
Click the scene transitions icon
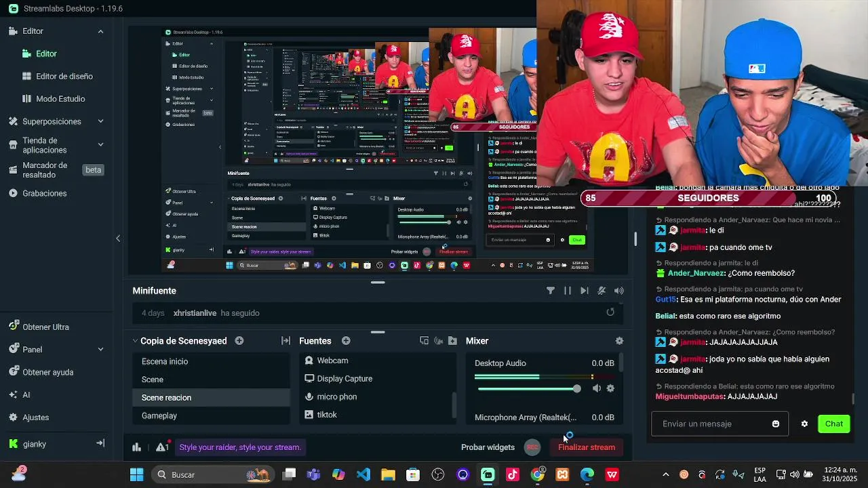285,341
